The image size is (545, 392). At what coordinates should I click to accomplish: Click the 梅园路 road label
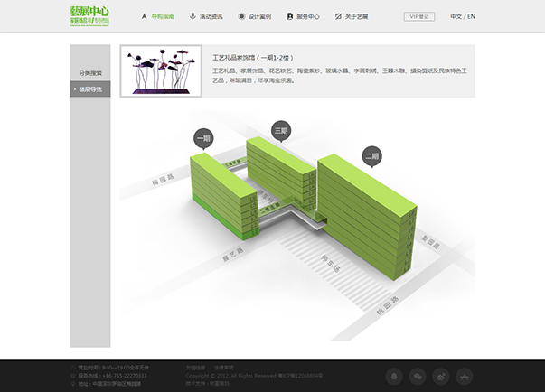[163, 181]
